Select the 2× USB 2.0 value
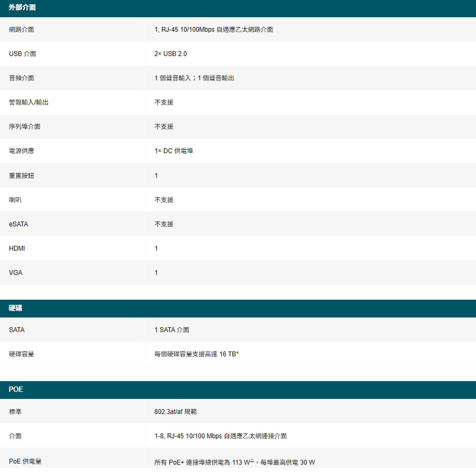Image resolution: width=476 pixels, height=476 pixels. [x=170, y=54]
